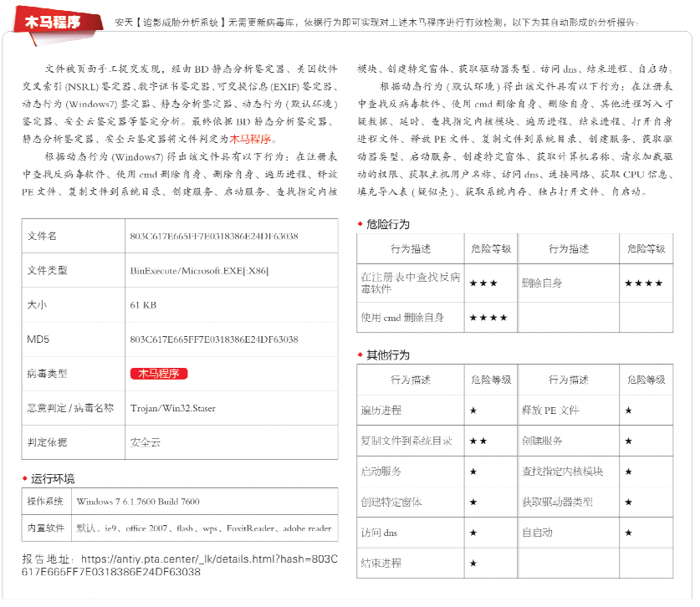Click the 自启动 cell in 其他行为 table
The image size is (700, 607).
pyautogui.click(x=569, y=533)
